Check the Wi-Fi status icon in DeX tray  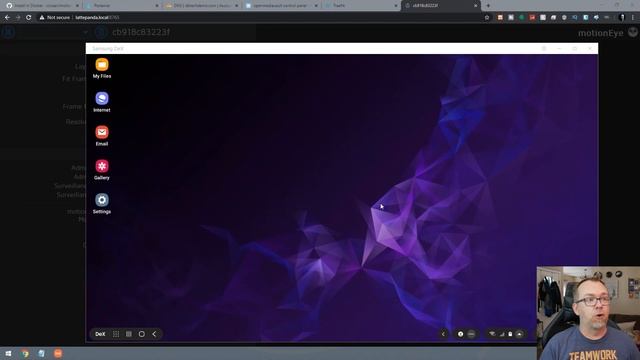492,334
